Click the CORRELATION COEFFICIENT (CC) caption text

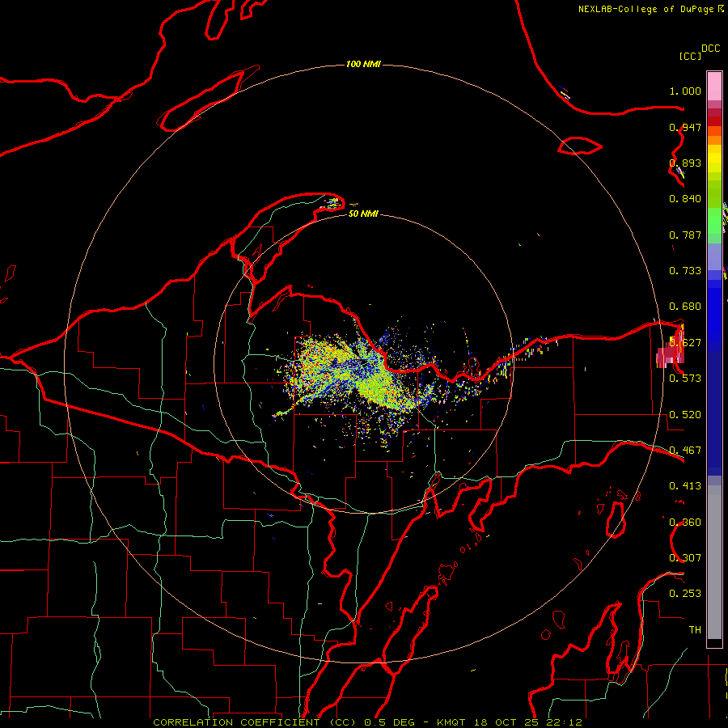[256, 722]
